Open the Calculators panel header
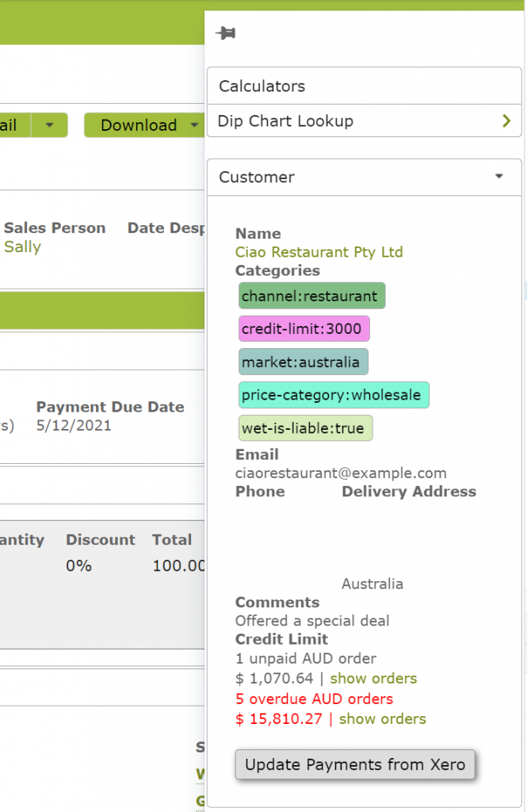The image size is (527, 812). [364, 86]
